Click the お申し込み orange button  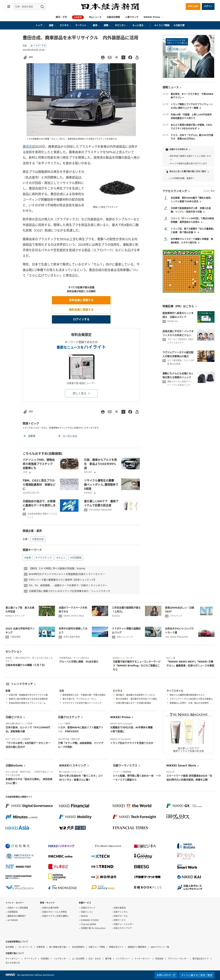click(x=193, y=6)
